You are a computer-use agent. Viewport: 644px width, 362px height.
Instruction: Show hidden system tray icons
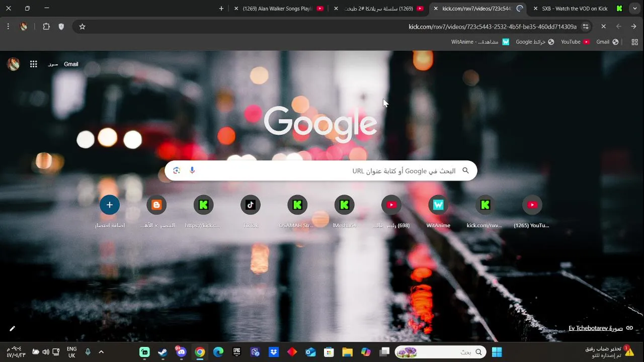coord(101,352)
